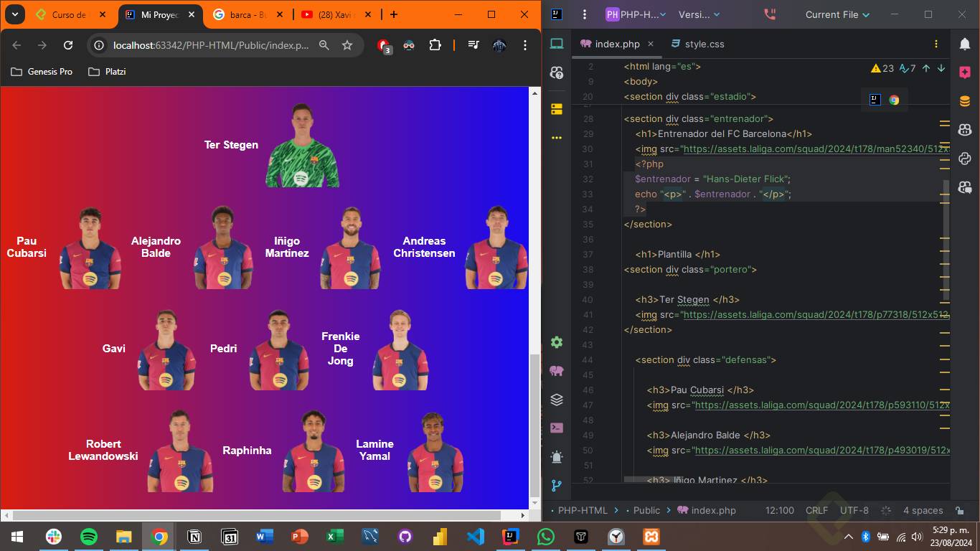Screen dimensions: 980x551
Task: Open the IDE main menu three-dot button
Action: [x=585, y=14]
